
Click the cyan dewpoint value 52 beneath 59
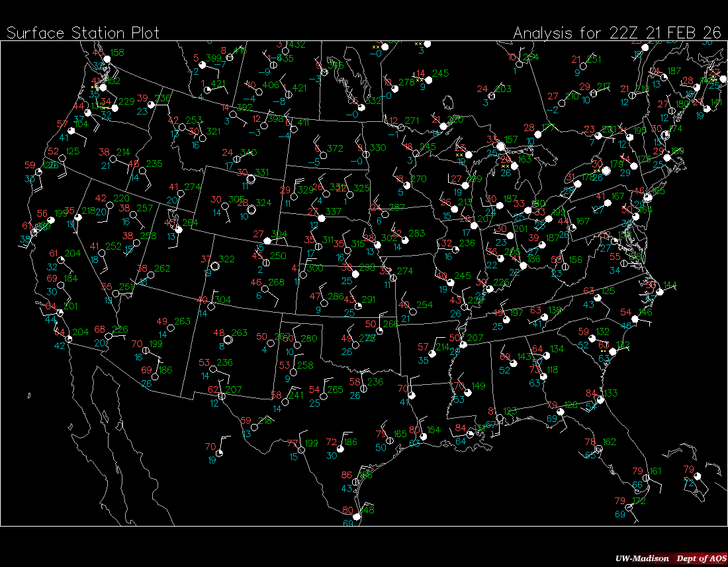582,345
